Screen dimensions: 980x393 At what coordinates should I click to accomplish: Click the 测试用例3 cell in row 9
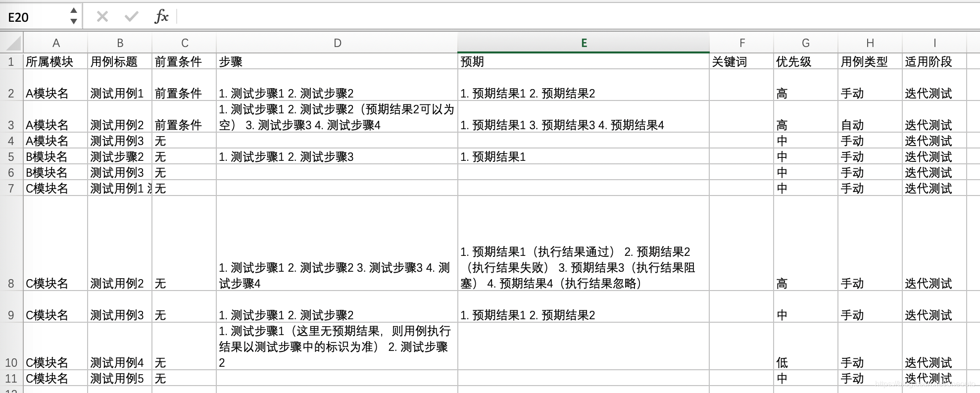click(x=120, y=307)
